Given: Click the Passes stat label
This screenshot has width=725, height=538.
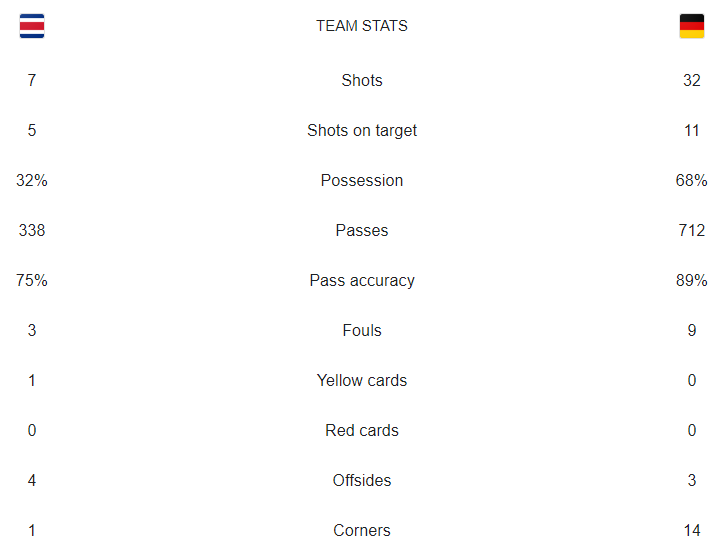Looking at the screenshot, I should pos(362,230).
